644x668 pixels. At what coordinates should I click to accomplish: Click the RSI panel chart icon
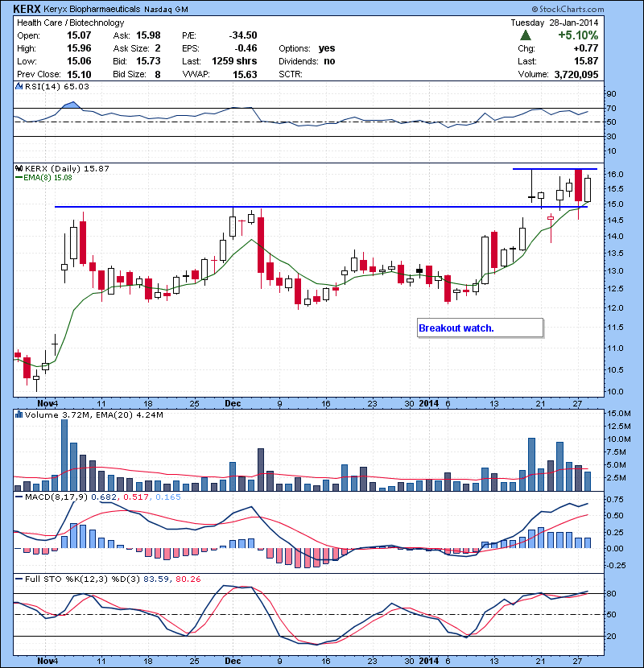point(19,86)
